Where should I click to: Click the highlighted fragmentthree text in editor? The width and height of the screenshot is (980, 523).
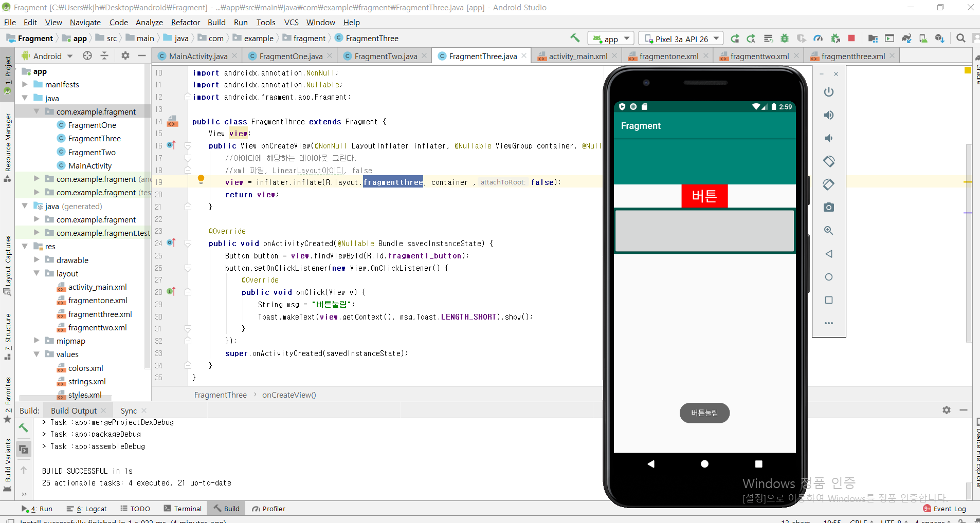point(393,182)
